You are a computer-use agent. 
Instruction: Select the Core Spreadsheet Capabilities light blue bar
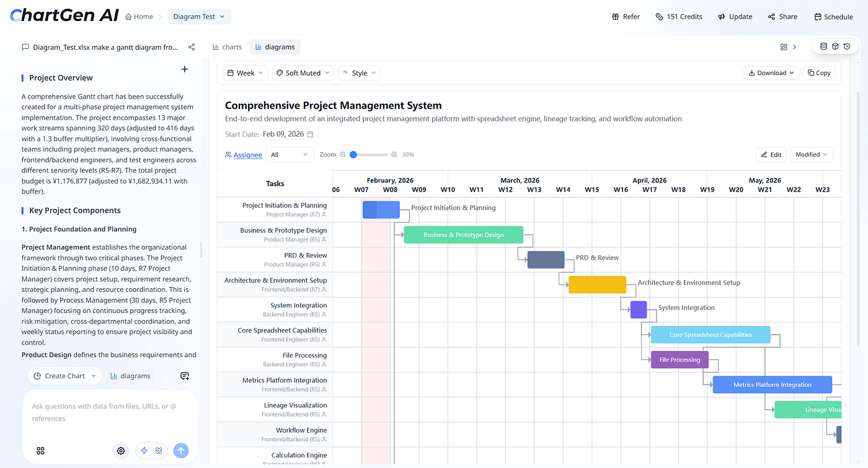point(711,335)
